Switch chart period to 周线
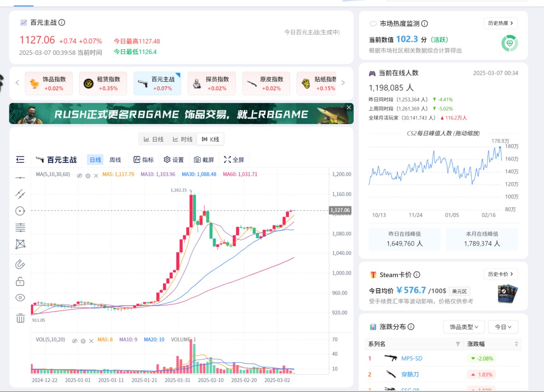The width and height of the screenshot is (544, 392). pyautogui.click(x=115, y=160)
